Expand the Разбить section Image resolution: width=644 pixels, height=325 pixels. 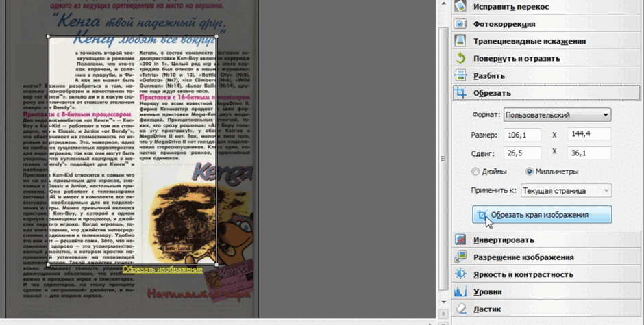point(546,75)
